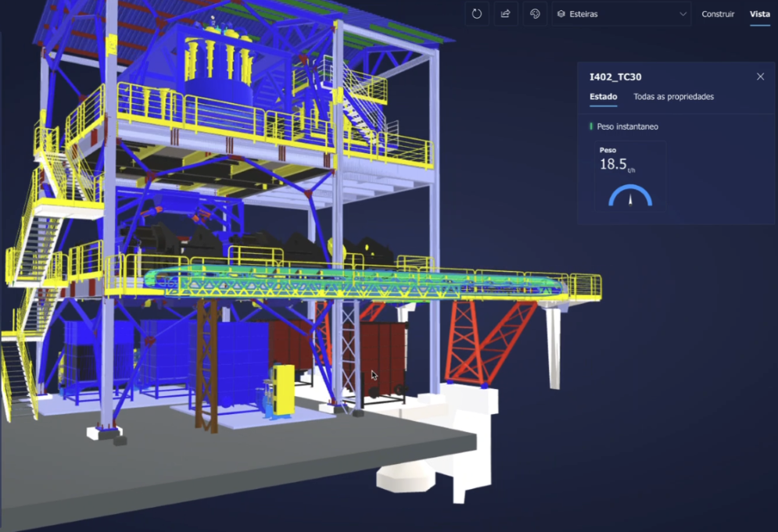Viewport: 778px width, 532px height.
Task: Click the share/export icon
Action: (x=506, y=14)
